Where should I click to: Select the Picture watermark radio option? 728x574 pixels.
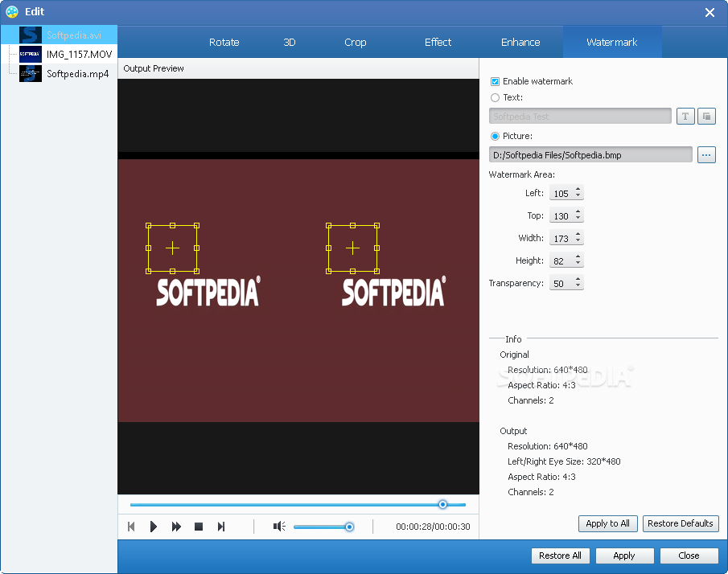(495, 136)
